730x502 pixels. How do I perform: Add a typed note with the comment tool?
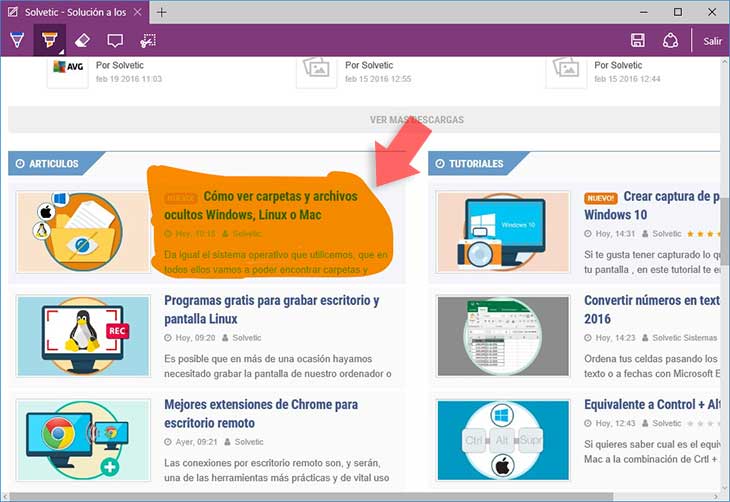pos(115,41)
